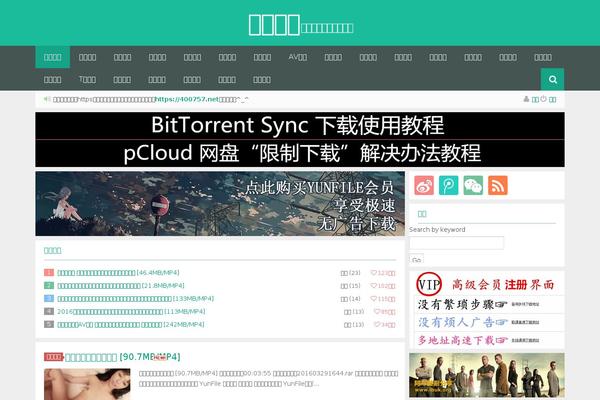Image resolution: width=600 pixels, height=400 pixels.
Task: Open the teal search magnifier button
Action: coord(552,79)
